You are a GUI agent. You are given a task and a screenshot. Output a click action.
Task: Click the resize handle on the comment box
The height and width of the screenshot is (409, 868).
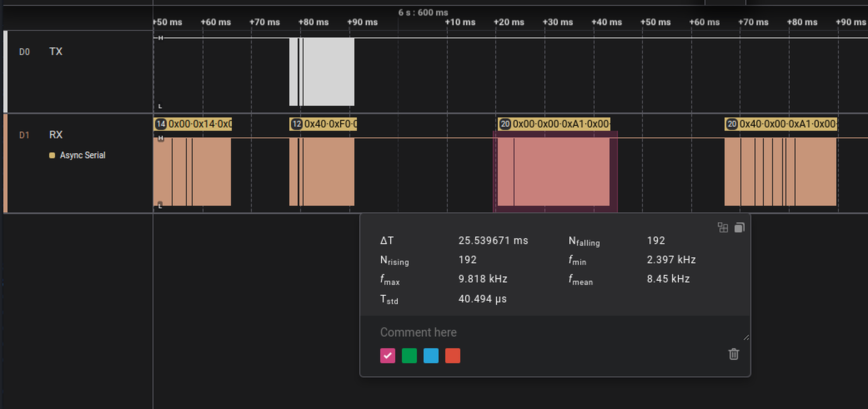746,337
